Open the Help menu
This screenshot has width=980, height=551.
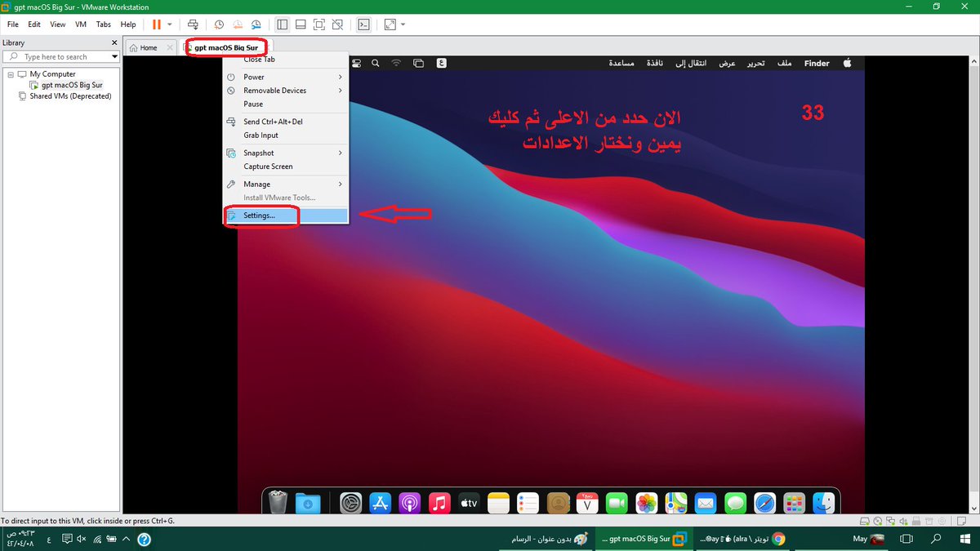click(x=128, y=24)
